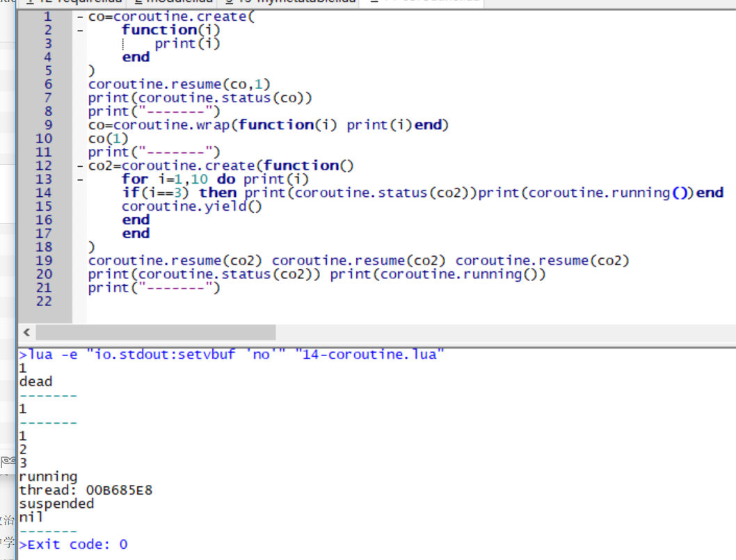Click 'print(coroutine.running())' on line 20
Viewport: 736px width, 560px height.
pos(438,275)
